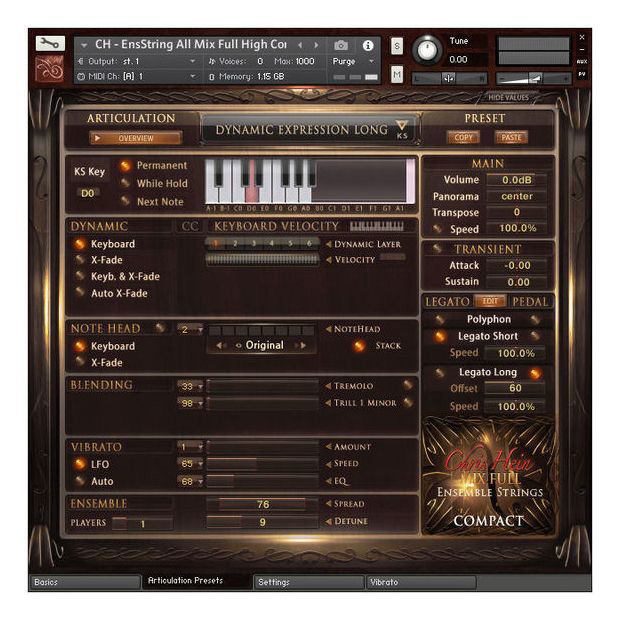Click the Dynamic CC button
This screenshot has height=620, width=620.
190,226
